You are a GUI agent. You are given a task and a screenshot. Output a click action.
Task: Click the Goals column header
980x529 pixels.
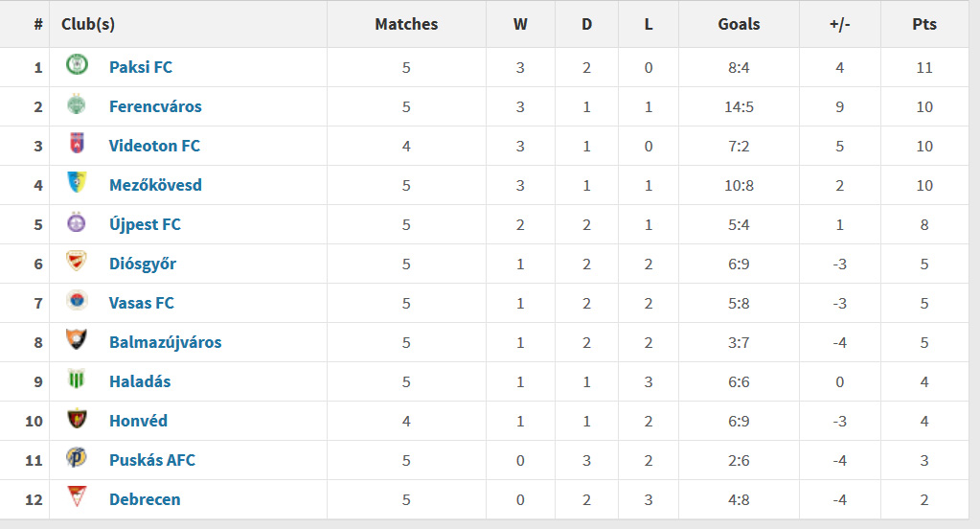coord(739,24)
